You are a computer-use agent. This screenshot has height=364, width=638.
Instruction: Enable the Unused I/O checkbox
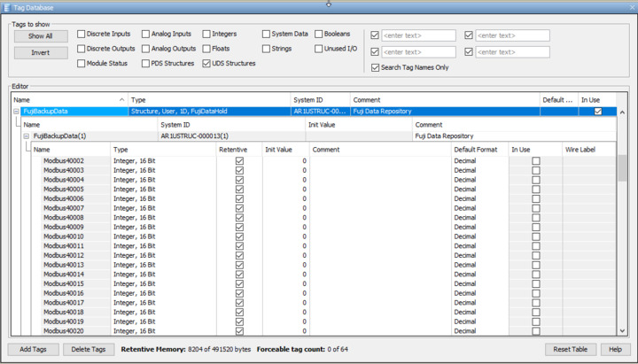point(318,49)
